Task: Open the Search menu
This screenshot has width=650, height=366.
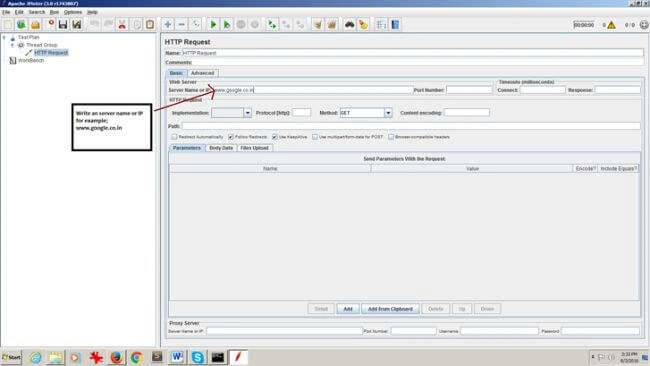Action: 36,12
